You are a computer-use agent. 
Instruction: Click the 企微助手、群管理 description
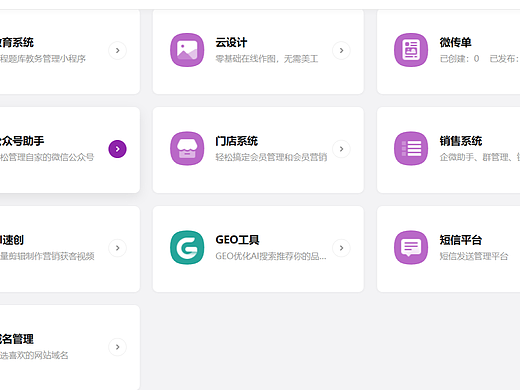coord(480,157)
